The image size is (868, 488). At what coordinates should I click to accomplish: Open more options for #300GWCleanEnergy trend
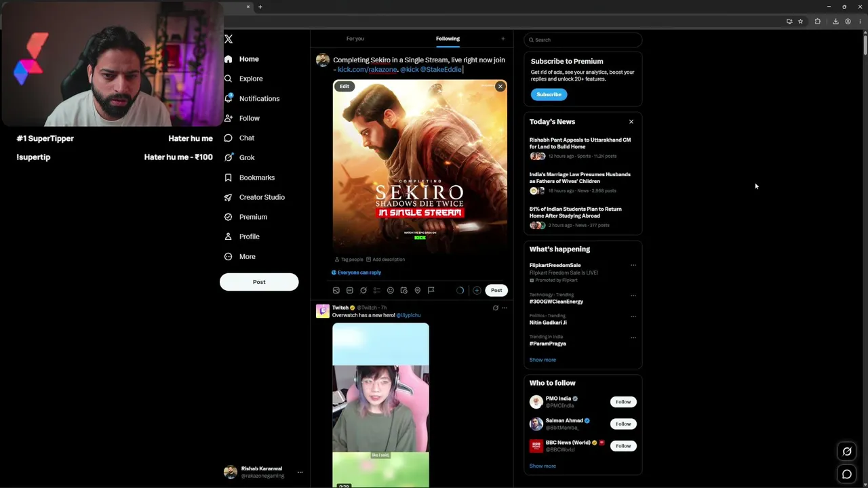tap(633, 296)
